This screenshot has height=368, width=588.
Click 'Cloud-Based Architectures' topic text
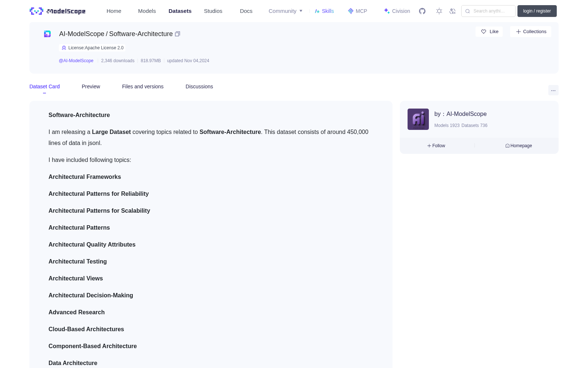86,329
